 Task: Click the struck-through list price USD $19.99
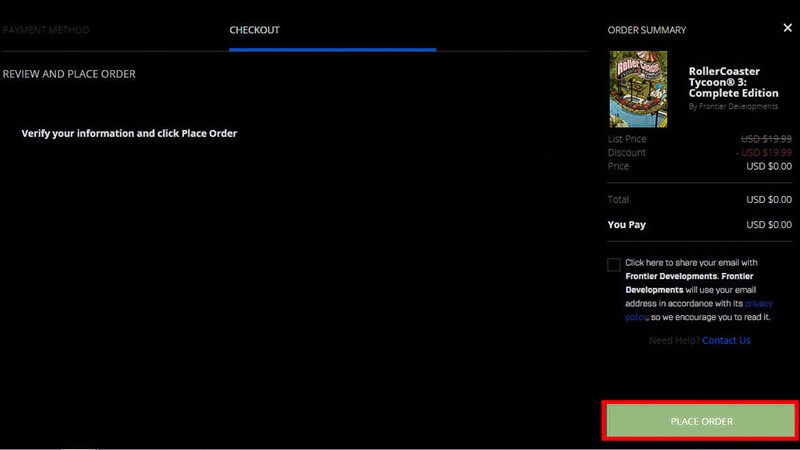tap(766, 139)
